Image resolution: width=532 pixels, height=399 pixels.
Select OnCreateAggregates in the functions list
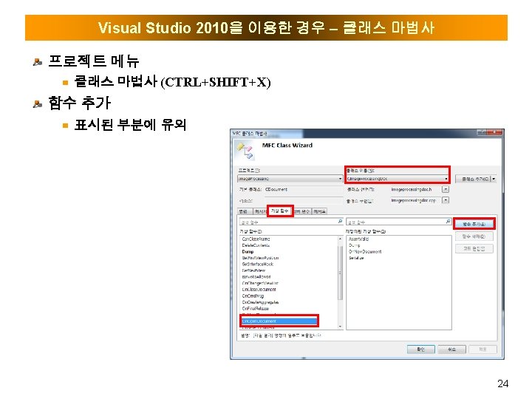(x=260, y=302)
